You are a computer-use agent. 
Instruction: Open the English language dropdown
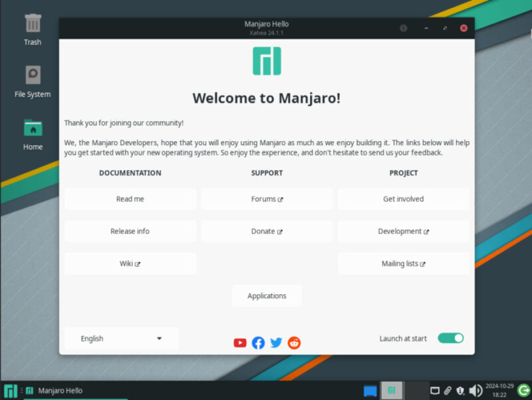tap(121, 338)
